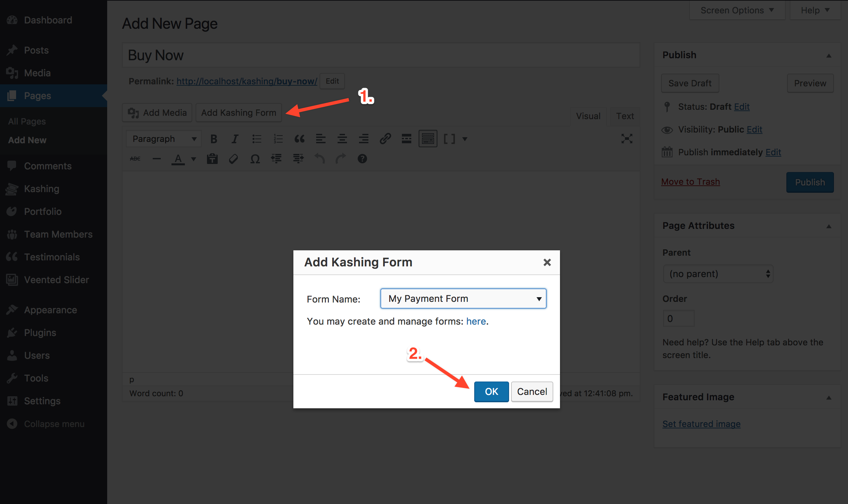Insert a numbered list
Viewport: 848px width, 504px height.
click(278, 139)
